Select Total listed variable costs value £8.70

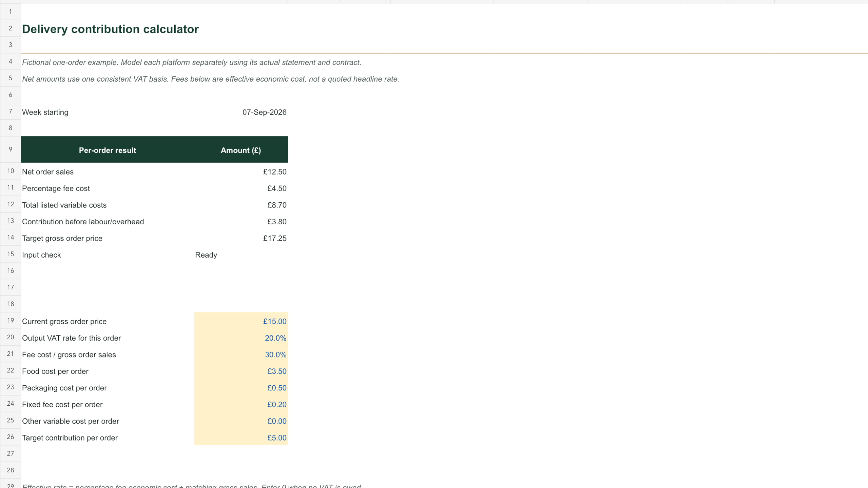point(277,205)
